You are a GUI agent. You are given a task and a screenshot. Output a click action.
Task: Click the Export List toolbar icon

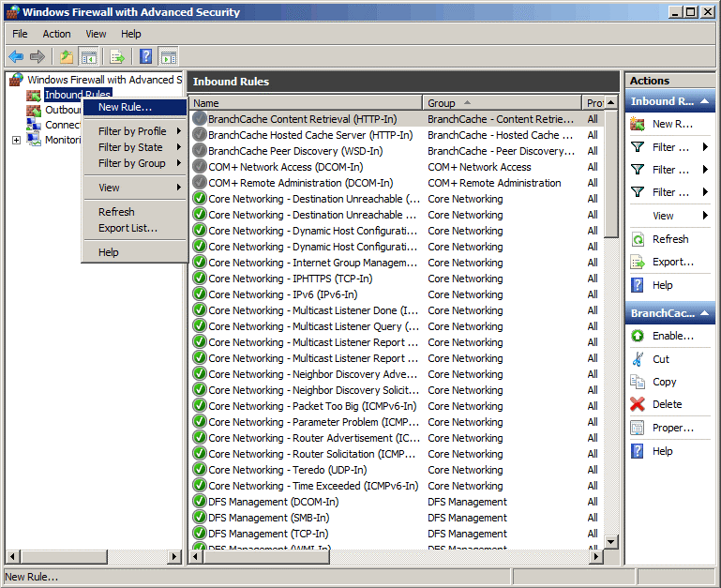pos(118,57)
